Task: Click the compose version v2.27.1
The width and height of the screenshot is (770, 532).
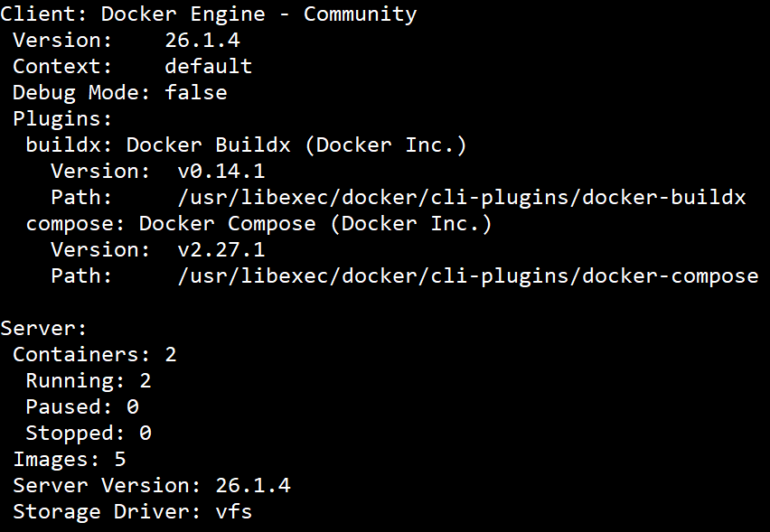Action: [221, 249]
